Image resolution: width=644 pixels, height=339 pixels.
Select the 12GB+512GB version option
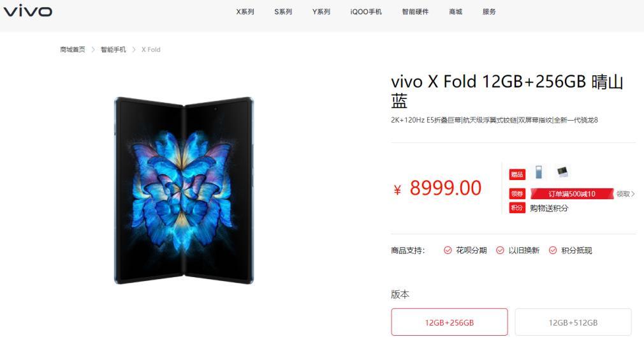[573, 322]
